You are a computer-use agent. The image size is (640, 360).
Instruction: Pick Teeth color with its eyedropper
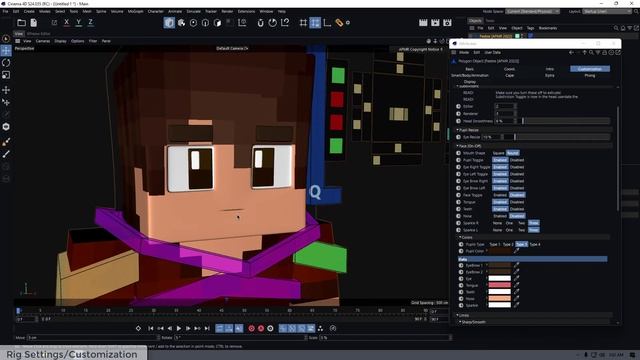coord(516,292)
